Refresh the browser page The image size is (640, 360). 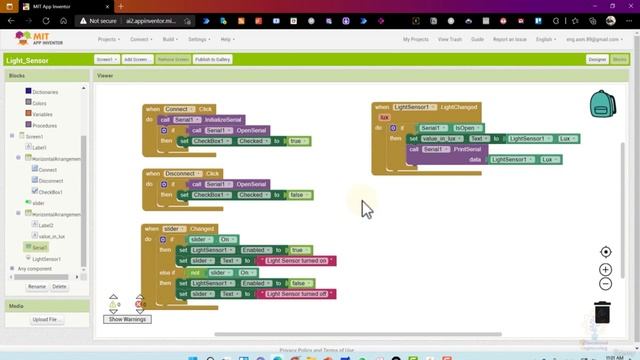(x=46, y=21)
